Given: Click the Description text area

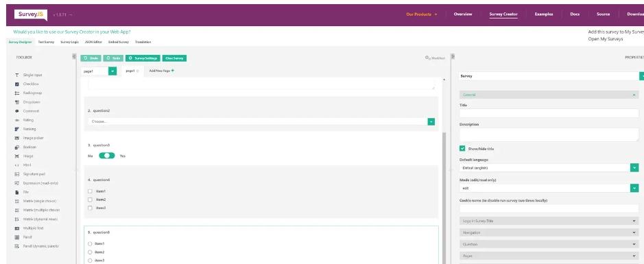Looking at the screenshot, I should [549, 134].
